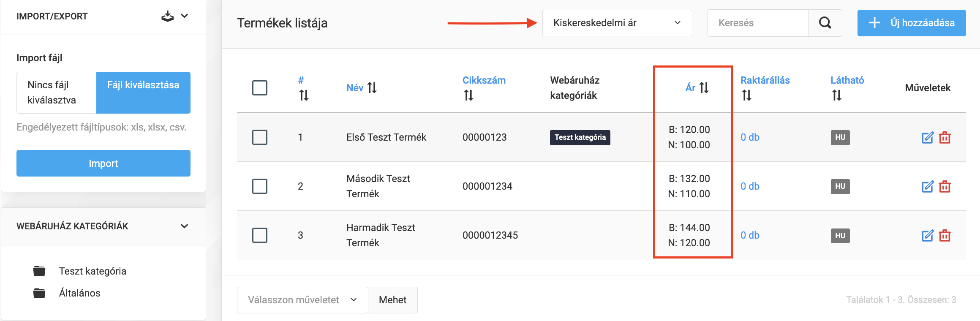Screen dimensions: 980x321
Task: Click the Keresés search field
Action: (x=758, y=23)
